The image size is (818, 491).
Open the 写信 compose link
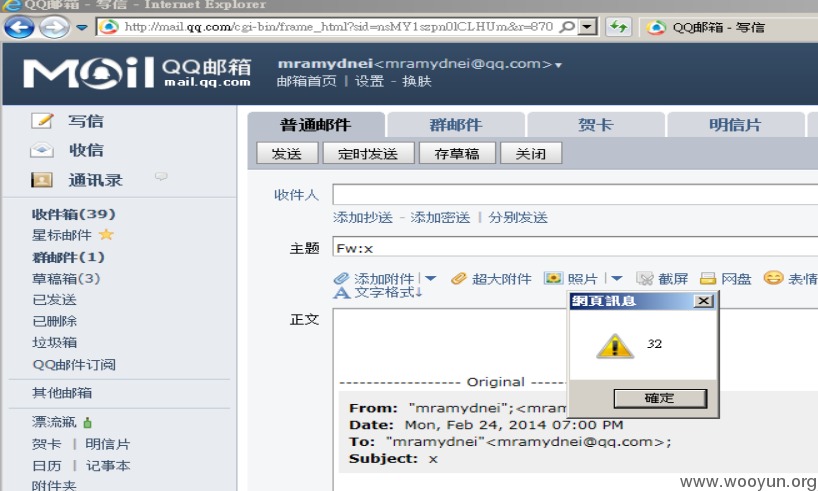86,121
